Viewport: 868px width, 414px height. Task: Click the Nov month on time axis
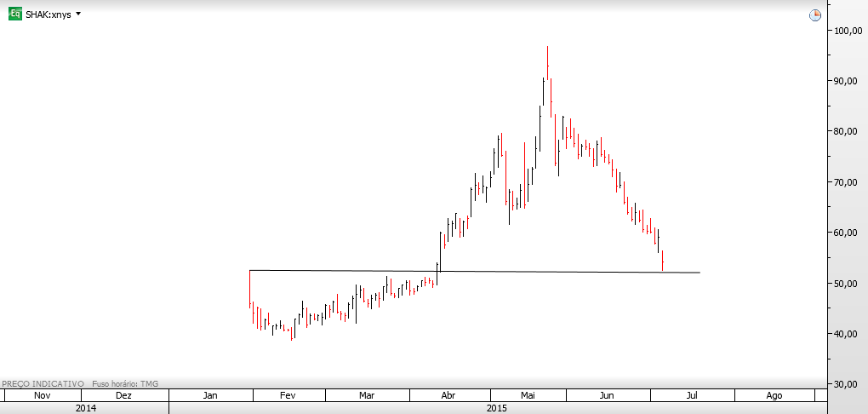42,395
